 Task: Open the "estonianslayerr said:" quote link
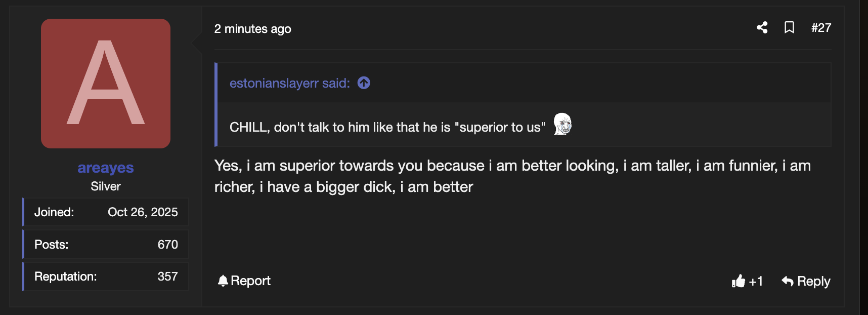[289, 83]
